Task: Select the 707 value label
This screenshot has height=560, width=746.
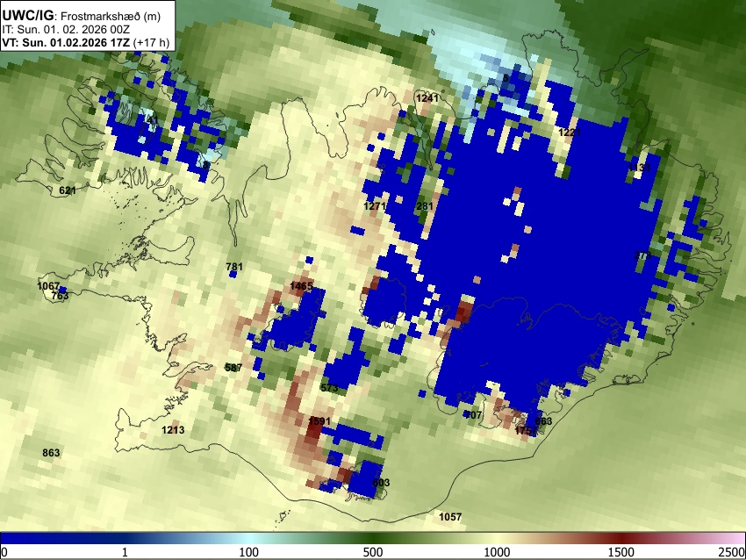Action: (x=473, y=415)
